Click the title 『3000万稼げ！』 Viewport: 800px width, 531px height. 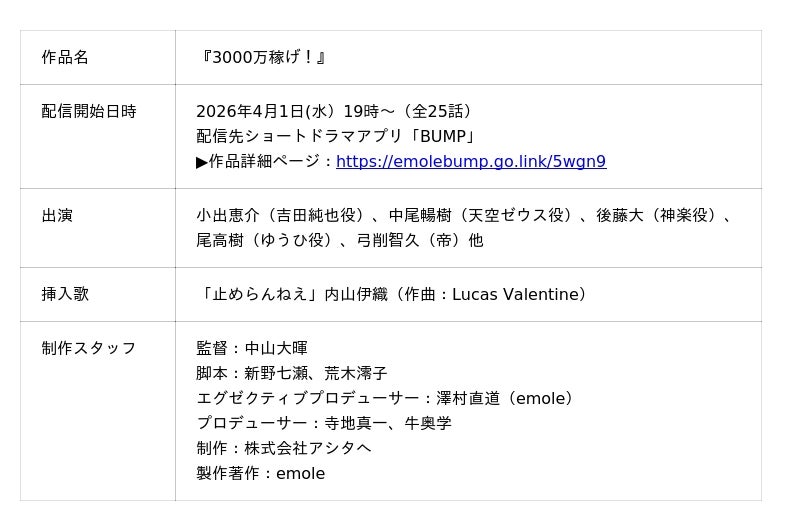click(x=263, y=57)
